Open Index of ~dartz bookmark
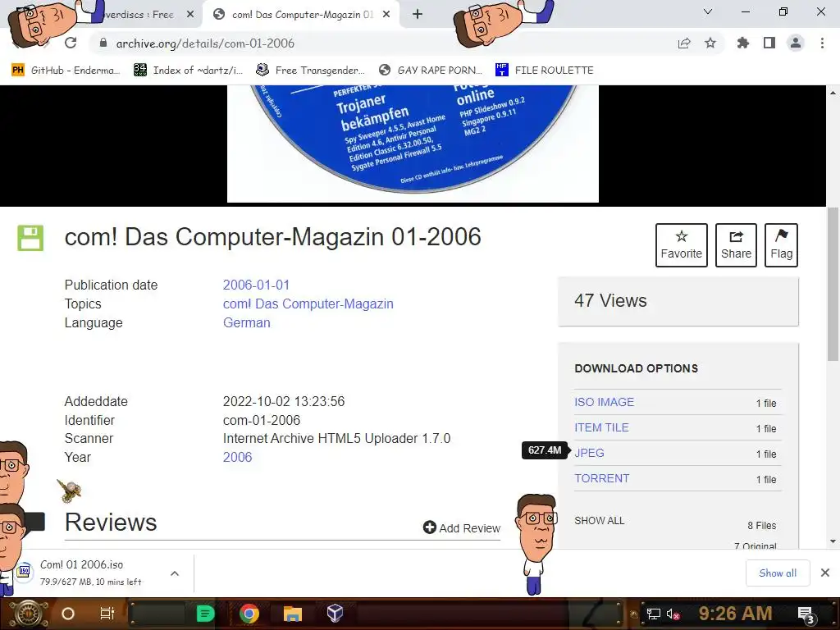This screenshot has width=840, height=630. tap(189, 71)
